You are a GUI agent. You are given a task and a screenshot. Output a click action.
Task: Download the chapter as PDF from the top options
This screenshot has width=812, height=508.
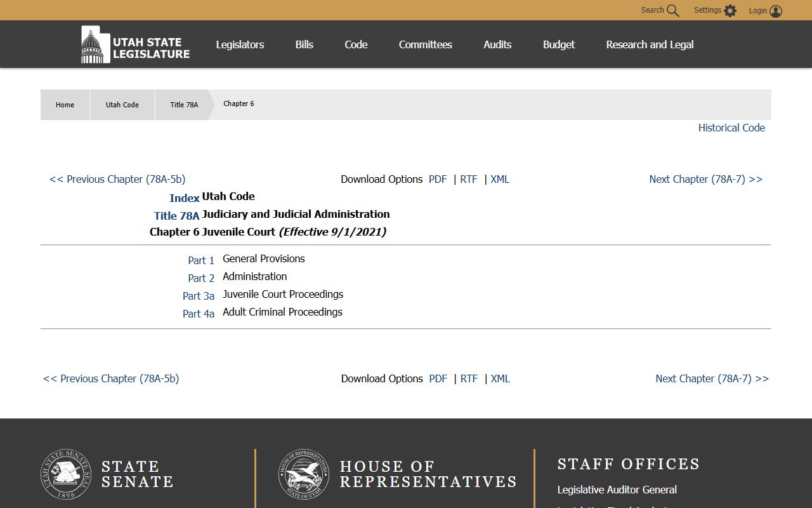tap(438, 179)
